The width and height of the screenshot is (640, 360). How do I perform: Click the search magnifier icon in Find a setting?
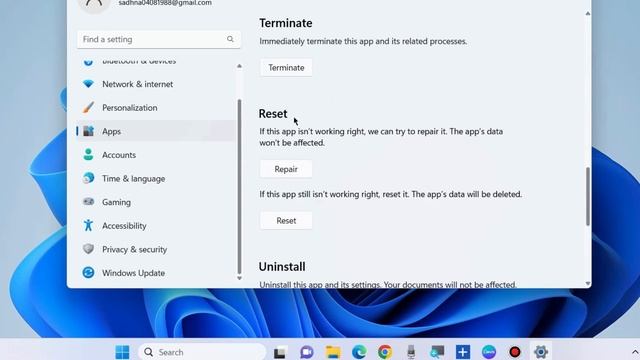230,39
